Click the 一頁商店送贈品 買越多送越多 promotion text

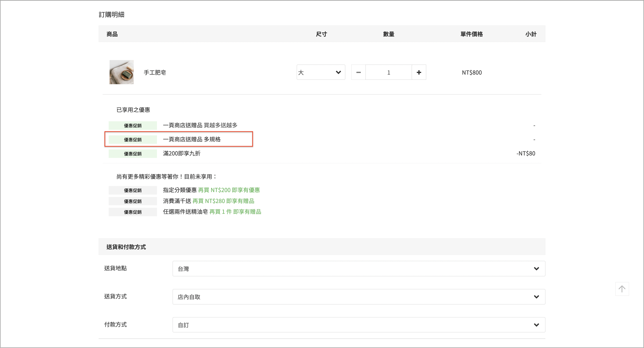pos(200,125)
